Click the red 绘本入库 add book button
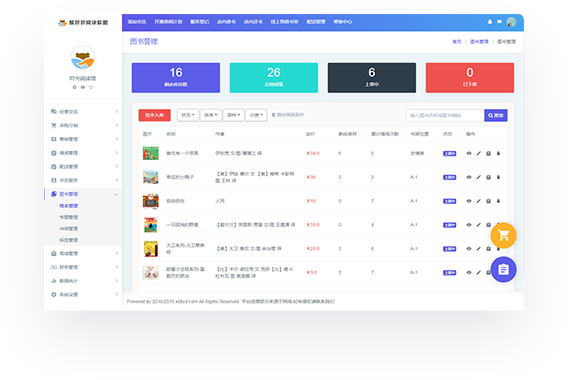Viewport: 568px width, 380px height. coord(154,115)
